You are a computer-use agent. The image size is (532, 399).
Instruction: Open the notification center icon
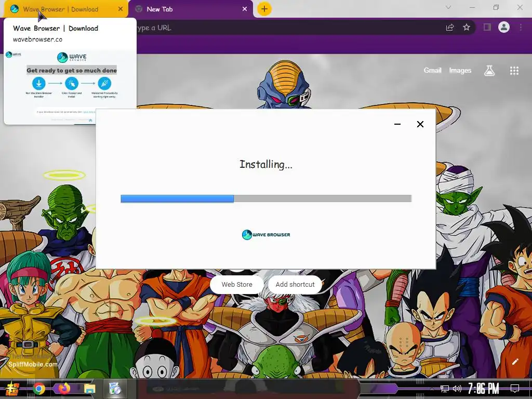[515, 389]
